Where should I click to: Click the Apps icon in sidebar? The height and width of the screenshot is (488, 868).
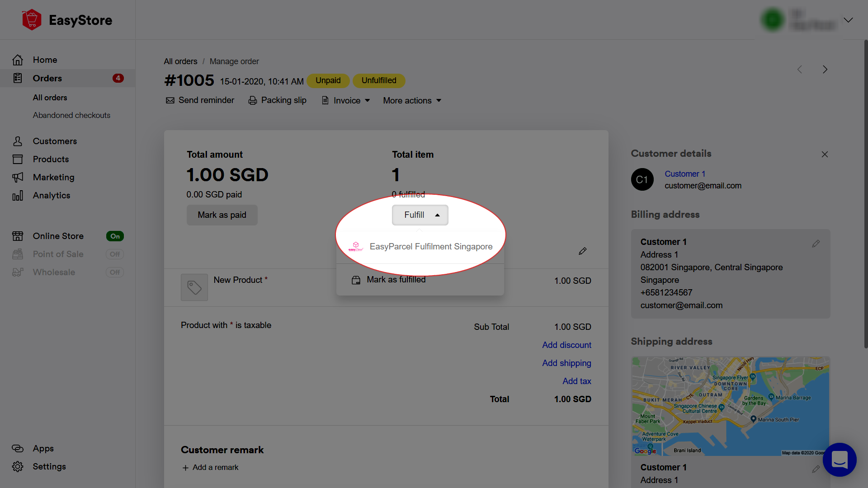(18, 449)
